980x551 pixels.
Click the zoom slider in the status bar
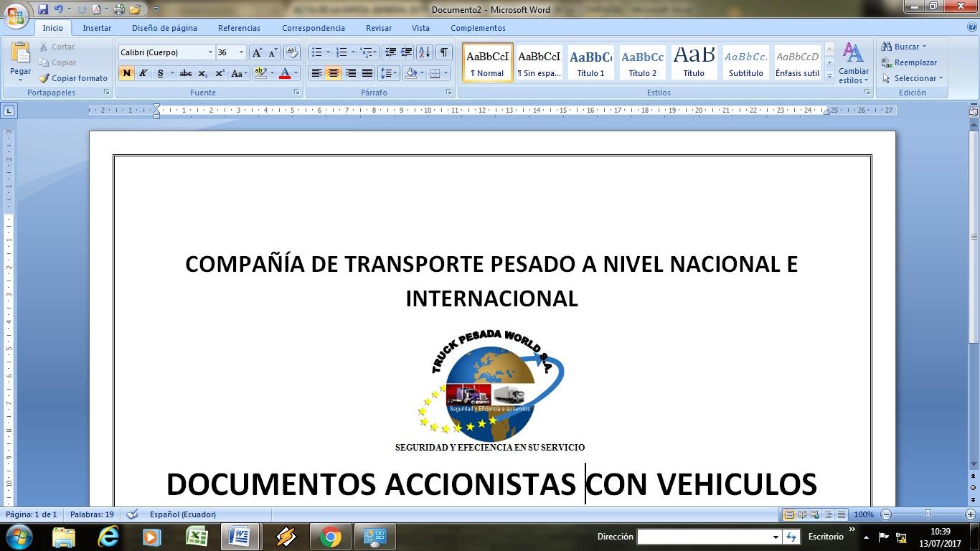[928, 514]
